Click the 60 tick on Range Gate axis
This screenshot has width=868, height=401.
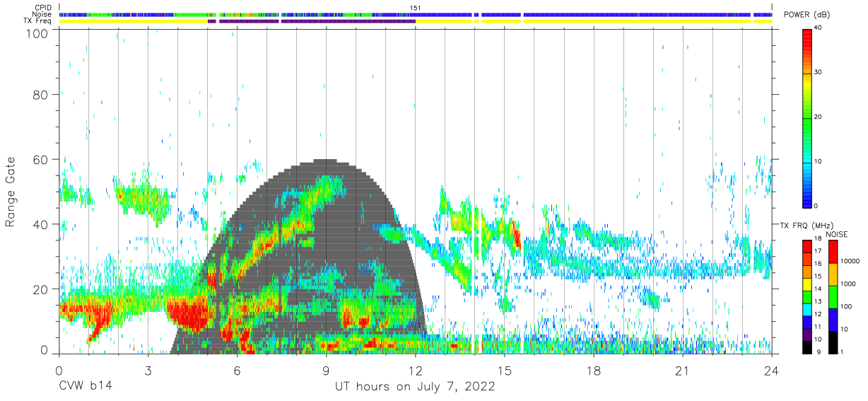(40, 160)
